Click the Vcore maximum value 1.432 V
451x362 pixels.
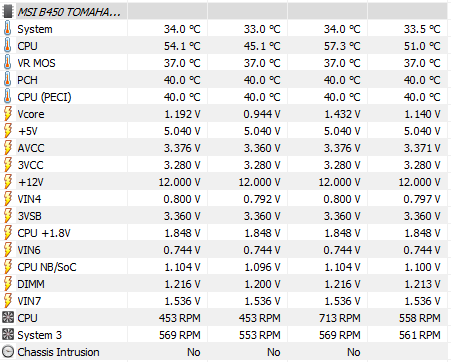point(342,114)
